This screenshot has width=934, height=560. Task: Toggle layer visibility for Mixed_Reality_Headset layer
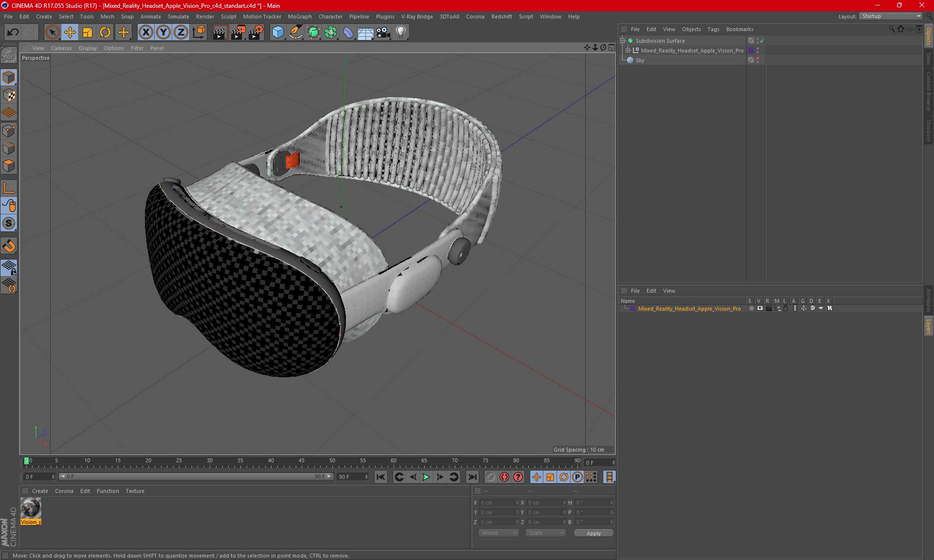pos(760,309)
